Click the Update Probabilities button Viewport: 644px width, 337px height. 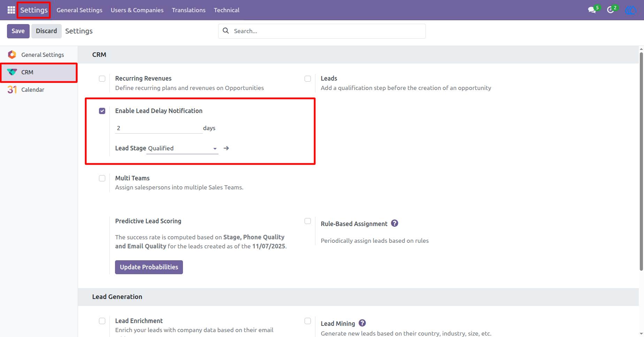149,267
